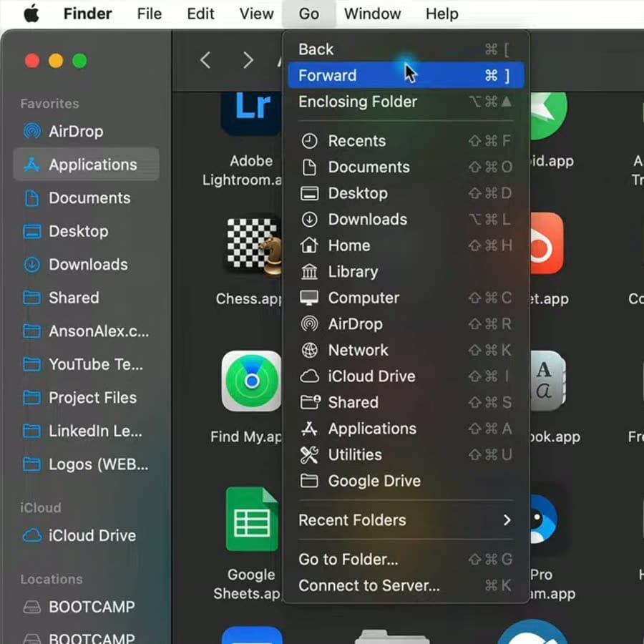Select AirDrop in the Go menu
The image size is (644, 644).
point(406,324)
